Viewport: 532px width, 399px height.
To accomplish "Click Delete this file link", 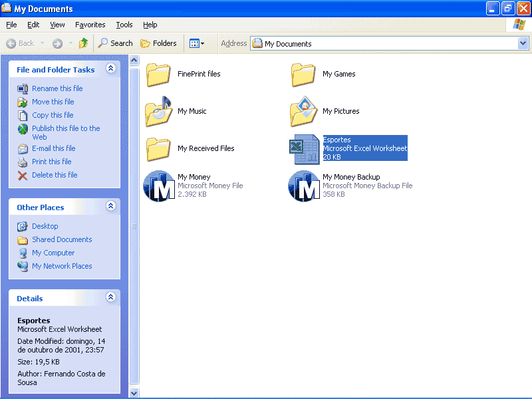I will [55, 175].
